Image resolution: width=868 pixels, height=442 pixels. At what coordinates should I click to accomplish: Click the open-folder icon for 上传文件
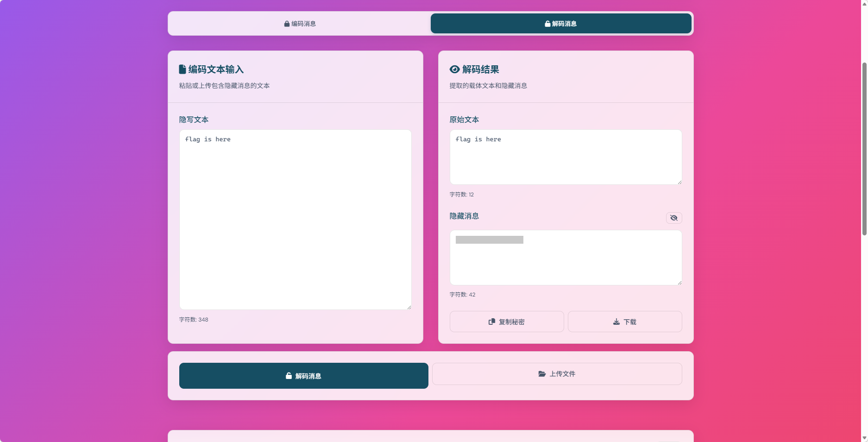542,374
